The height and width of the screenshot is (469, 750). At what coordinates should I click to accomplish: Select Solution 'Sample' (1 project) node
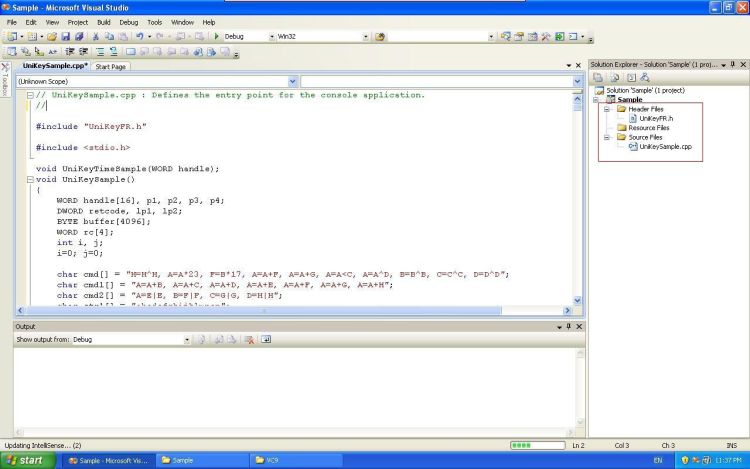645,90
